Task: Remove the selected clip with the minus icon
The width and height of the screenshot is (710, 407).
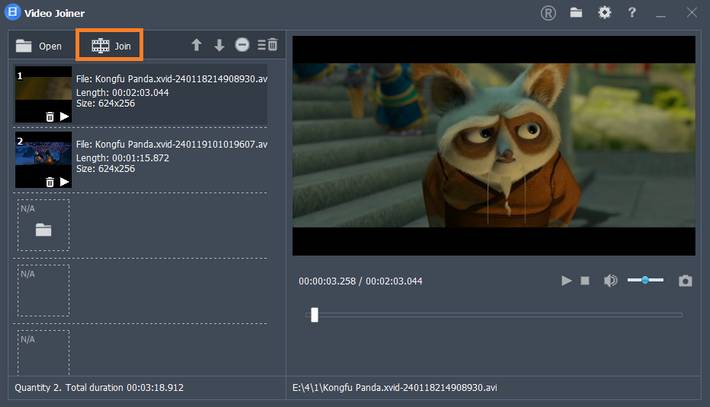Action: click(242, 44)
